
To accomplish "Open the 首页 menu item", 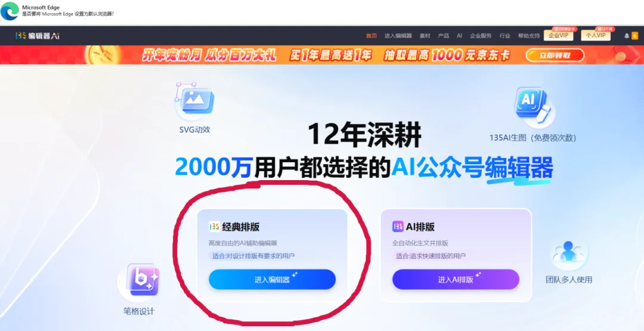I will [x=371, y=36].
